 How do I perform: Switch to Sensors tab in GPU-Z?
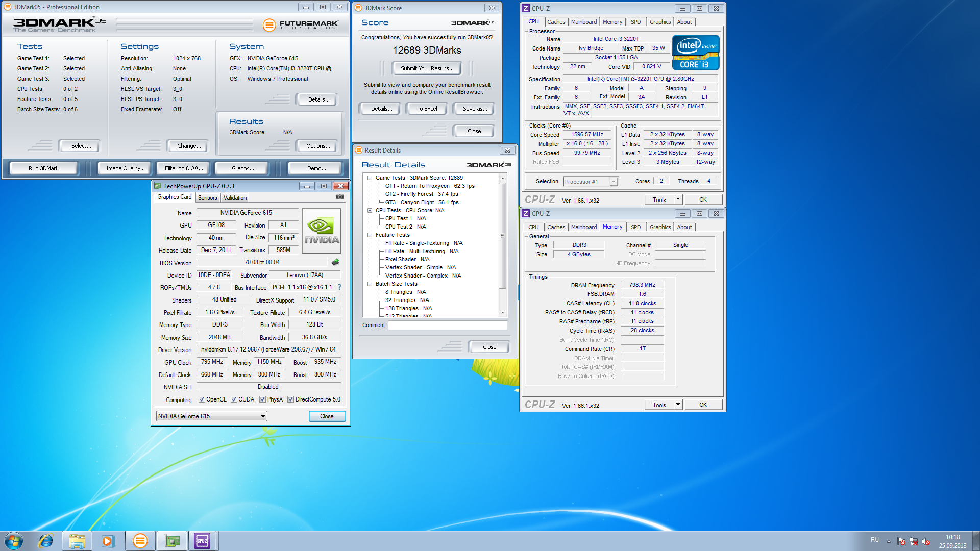(x=208, y=198)
